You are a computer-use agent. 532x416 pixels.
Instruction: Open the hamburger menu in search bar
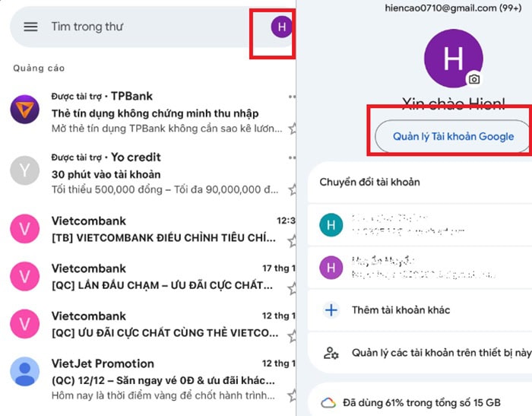[x=30, y=27]
